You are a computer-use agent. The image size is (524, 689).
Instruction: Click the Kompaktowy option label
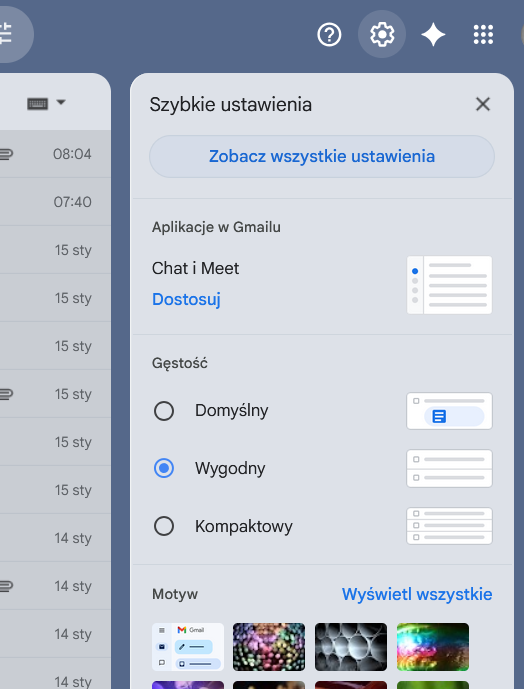244,526
